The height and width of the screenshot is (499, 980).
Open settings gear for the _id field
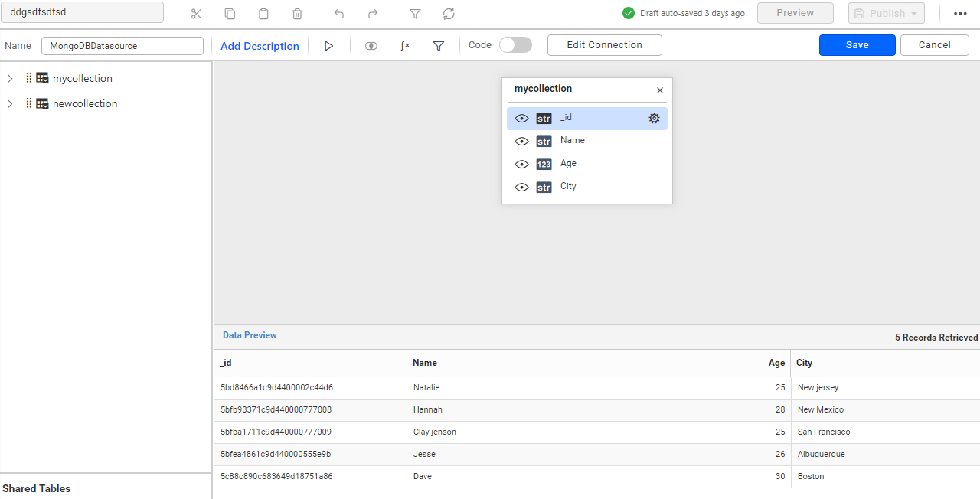(654, 118)
